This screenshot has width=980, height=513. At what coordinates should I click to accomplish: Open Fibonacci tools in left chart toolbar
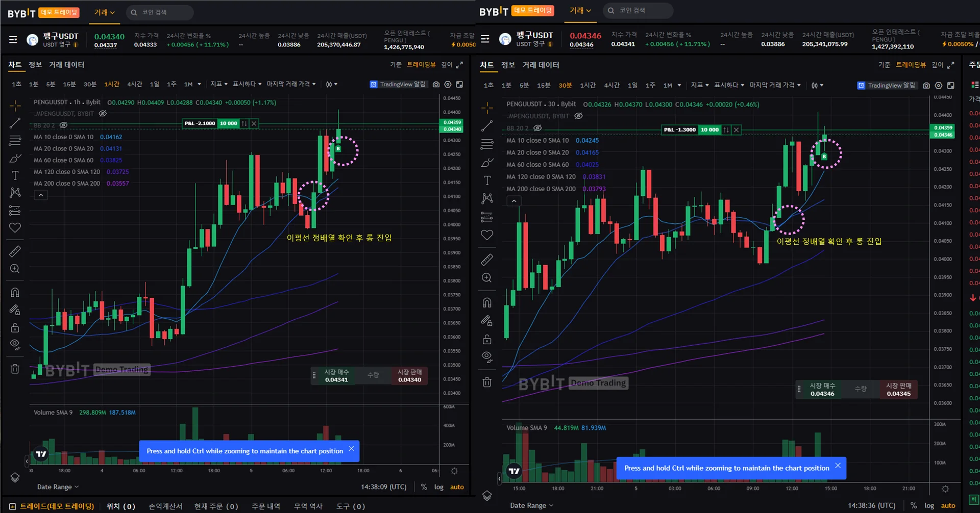(x=15, y=140)
